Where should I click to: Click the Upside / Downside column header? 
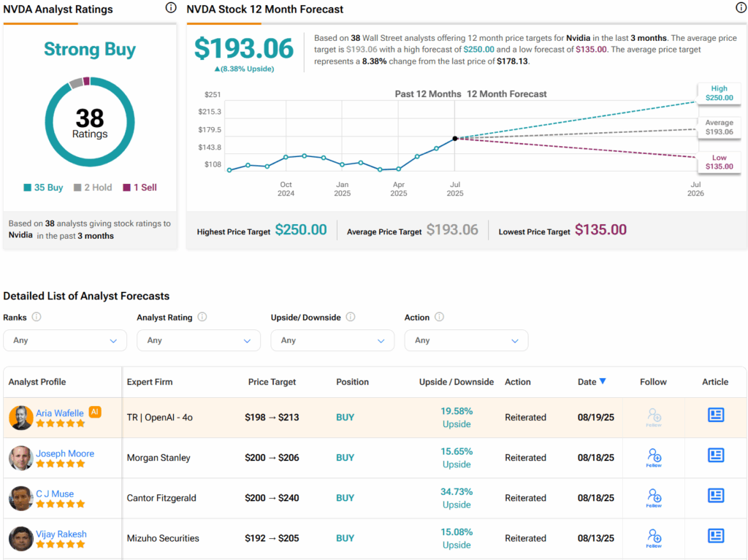tap(457, 382)
